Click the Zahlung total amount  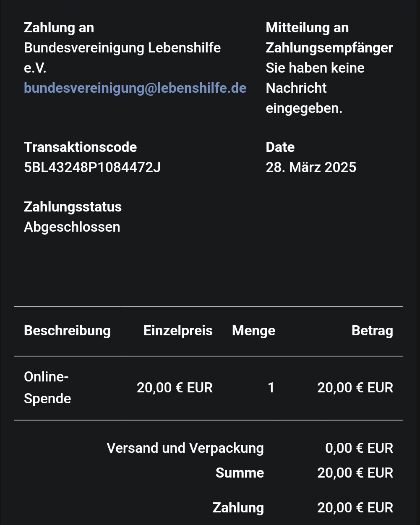tap(355, 508)
